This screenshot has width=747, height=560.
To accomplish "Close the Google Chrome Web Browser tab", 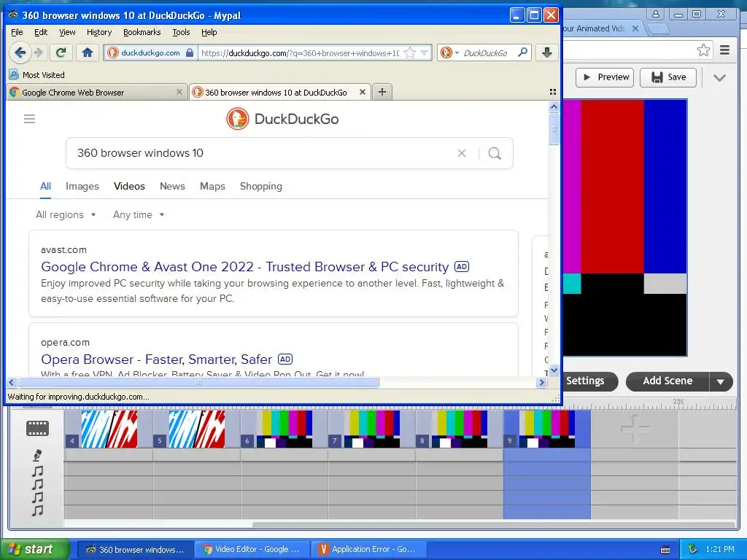I will pos(179,92).
